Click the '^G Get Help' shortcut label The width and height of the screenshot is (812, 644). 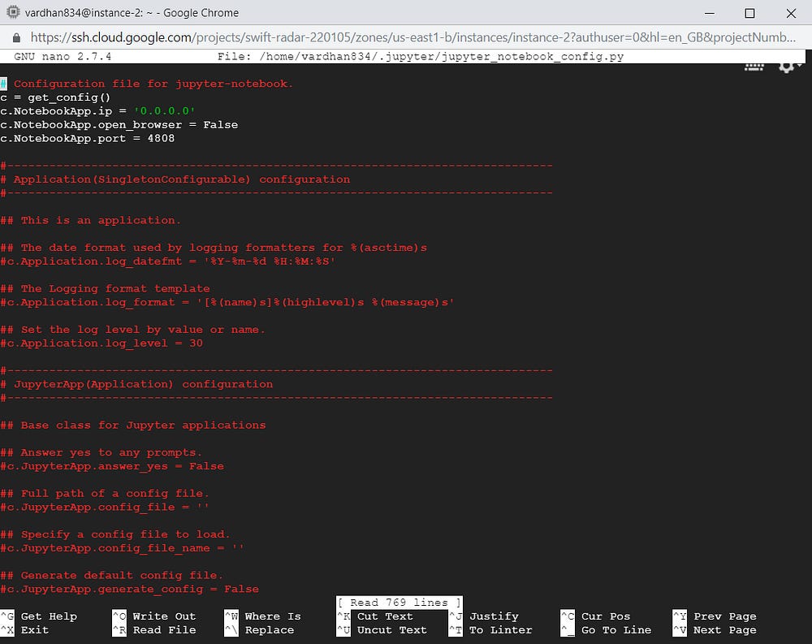[39, 616]
